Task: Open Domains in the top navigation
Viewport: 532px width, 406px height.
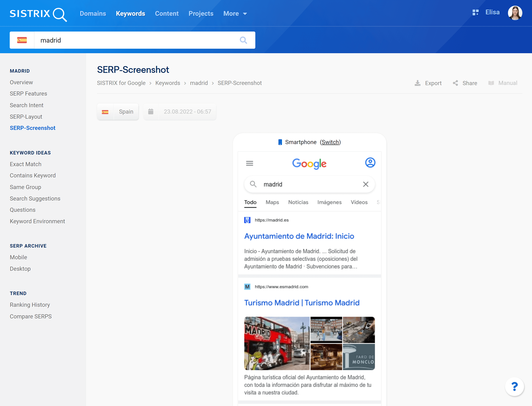Action: [x=93, y=14]
